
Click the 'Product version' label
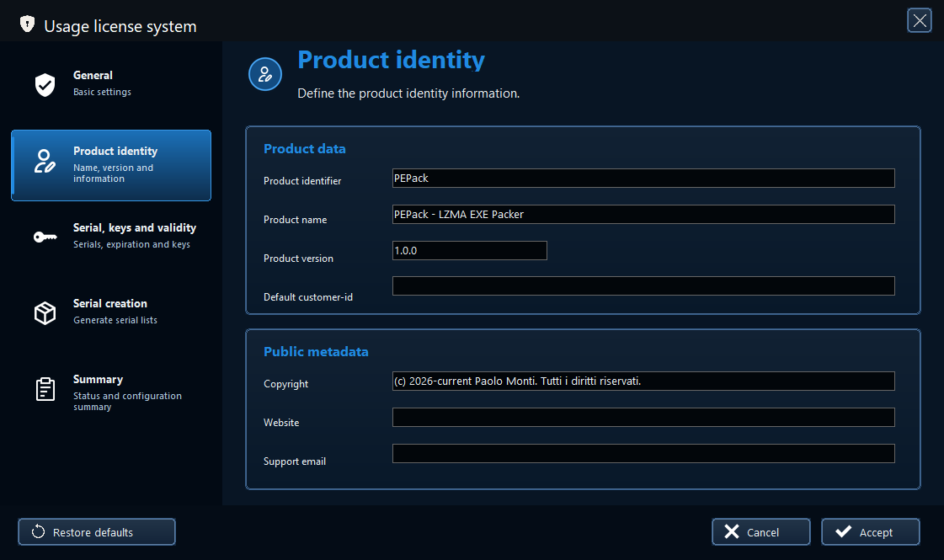click(x=298, y=259)
